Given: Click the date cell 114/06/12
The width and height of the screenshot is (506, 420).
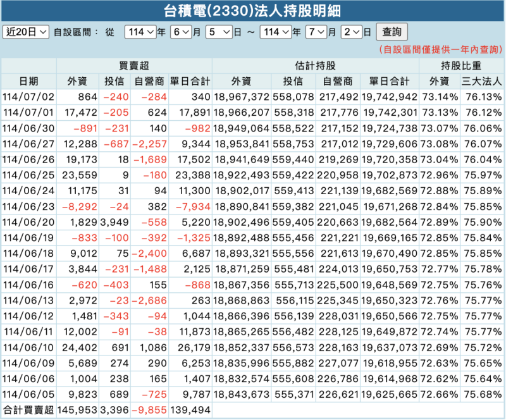Looking at the screenshot, I should pyautogui.click(x=28, y=316).
